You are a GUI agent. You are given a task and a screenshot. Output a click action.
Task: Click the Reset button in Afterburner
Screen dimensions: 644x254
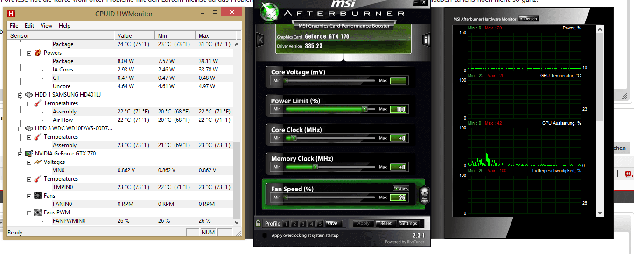click(x=386, y=223)
